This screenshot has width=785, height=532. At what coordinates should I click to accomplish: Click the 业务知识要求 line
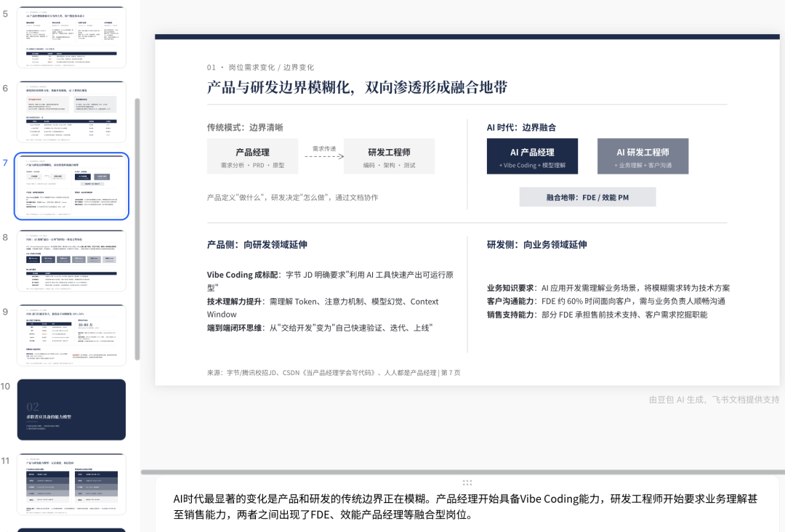(608, 288)
